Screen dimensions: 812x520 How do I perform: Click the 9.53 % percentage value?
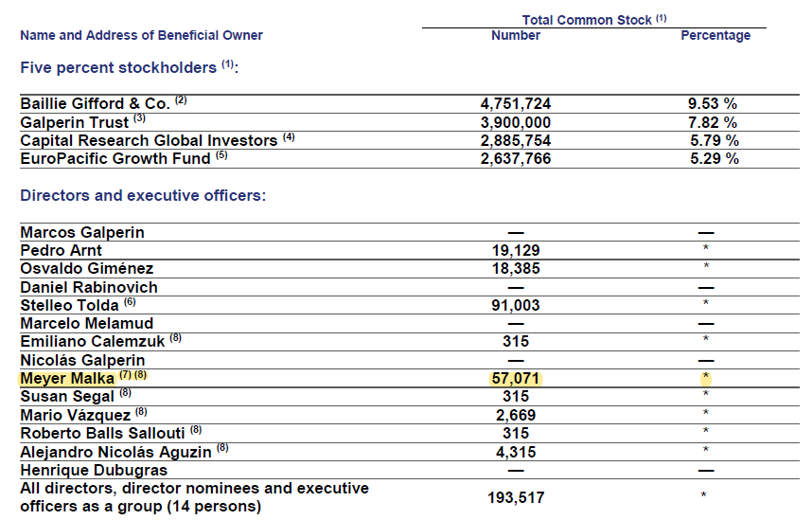click(712, 103)
